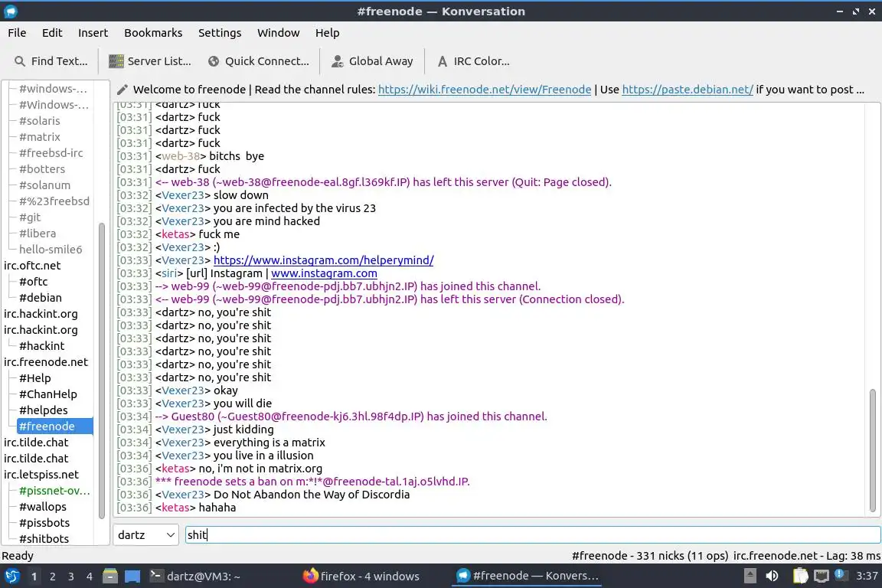Select the irc.oftc.net server
The image size is (882, 588).
click(32, 266)
